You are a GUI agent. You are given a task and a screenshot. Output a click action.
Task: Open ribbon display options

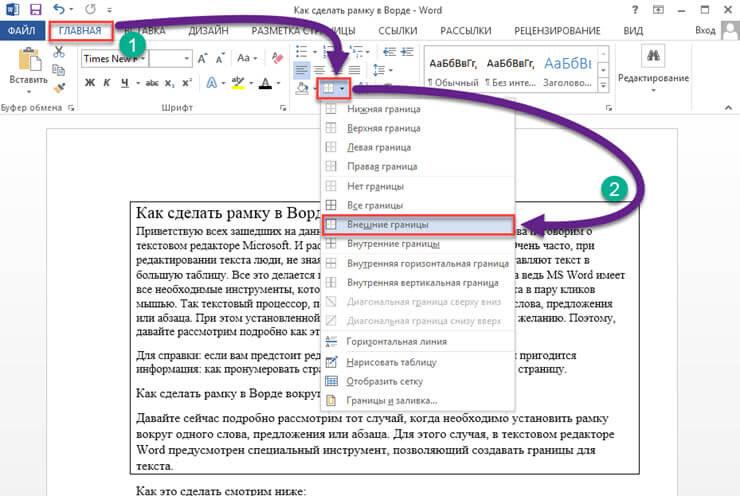[658, 10]
